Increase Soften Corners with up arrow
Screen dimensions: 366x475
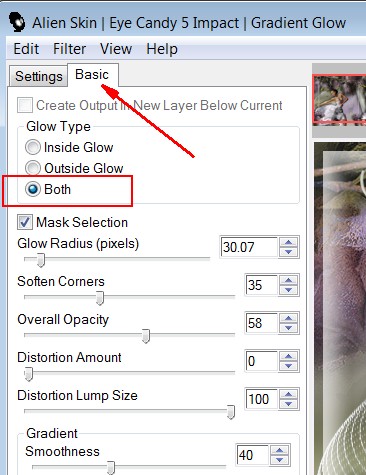[289, 281]
